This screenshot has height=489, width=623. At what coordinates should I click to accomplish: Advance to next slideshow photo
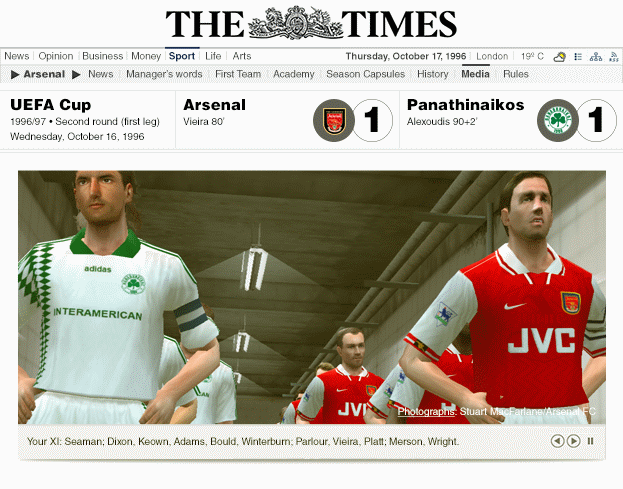(x=573, y=441)
